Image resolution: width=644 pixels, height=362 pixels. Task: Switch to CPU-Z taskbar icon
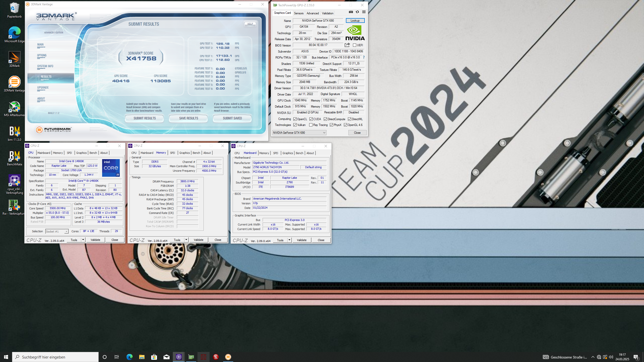point(179,357)
